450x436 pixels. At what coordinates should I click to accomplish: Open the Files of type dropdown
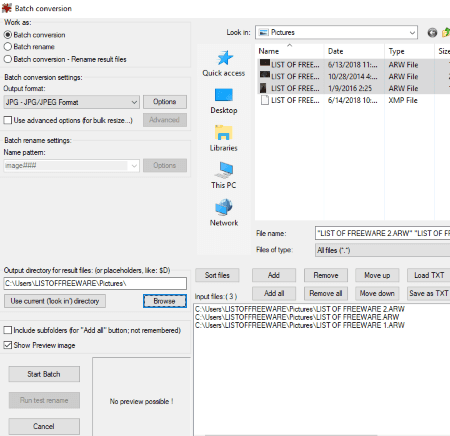382,250
